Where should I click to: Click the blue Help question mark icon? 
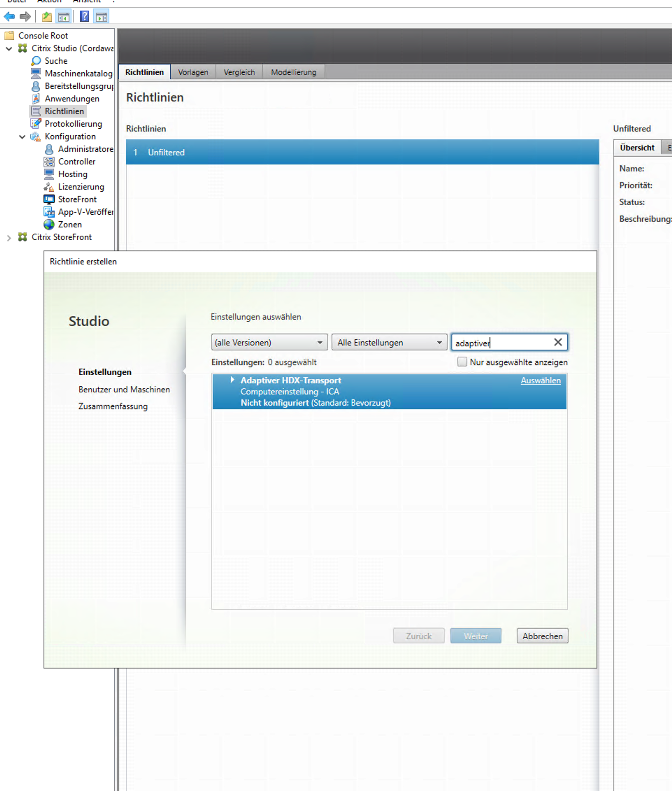[x=84, y=16]
